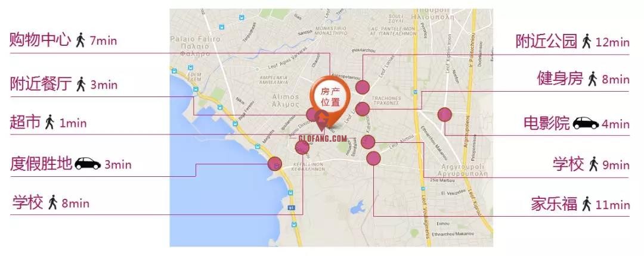This screenshot has height=256, width=644.
Task: Click the 度假胜地 label
Action: 41,163
